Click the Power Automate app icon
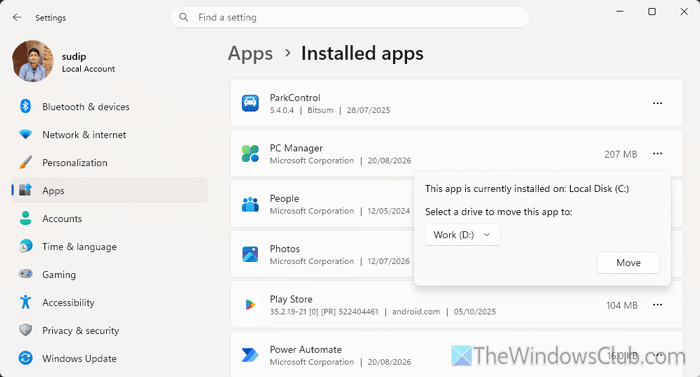Viewport: 700px width, 377px height. 250,355
